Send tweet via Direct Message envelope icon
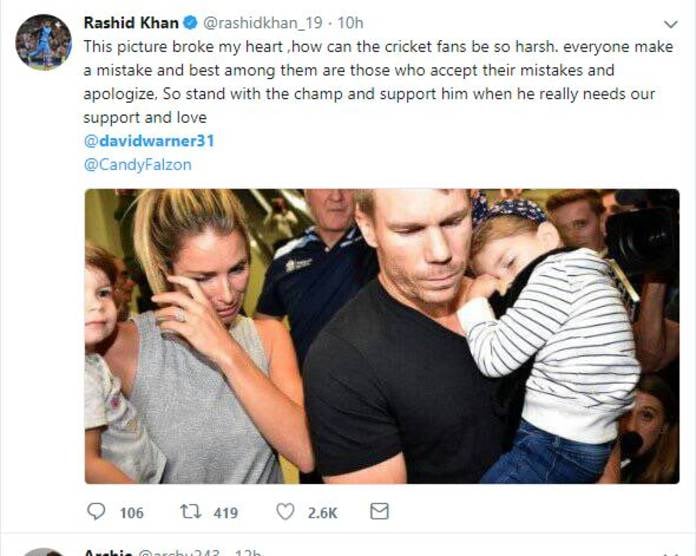This screenshot has height=556, width=696. (x=379, y=512)
